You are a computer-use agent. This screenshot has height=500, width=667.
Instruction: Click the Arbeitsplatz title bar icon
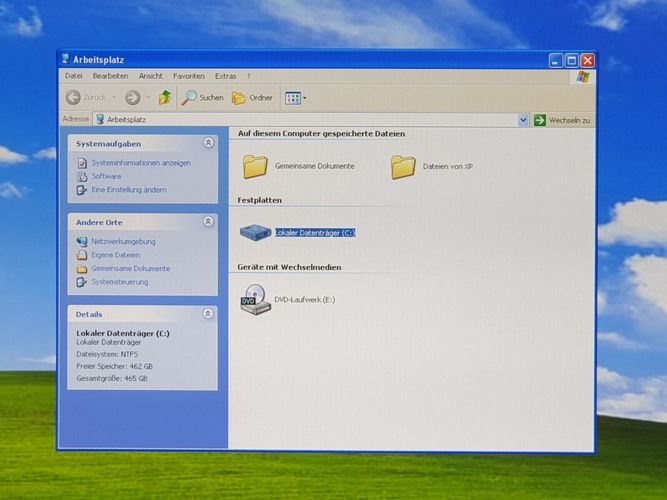click(x=65, y=59)
